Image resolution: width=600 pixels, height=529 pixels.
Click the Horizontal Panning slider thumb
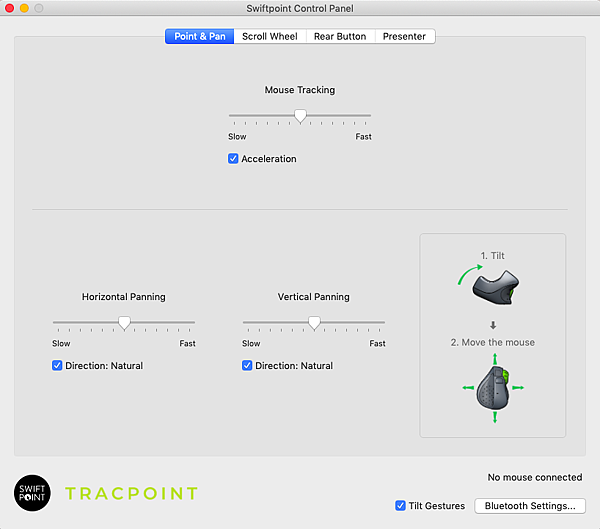click(x=124, y=323)
